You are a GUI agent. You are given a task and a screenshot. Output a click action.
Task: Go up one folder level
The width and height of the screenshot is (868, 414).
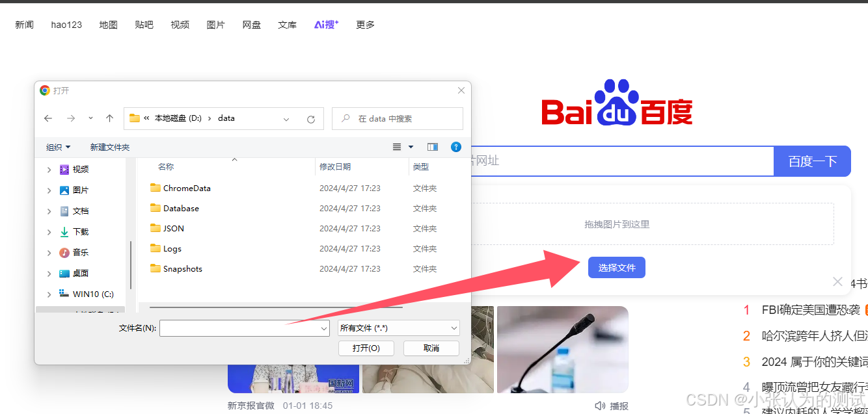pyautogui.click(x=109, y=118)
